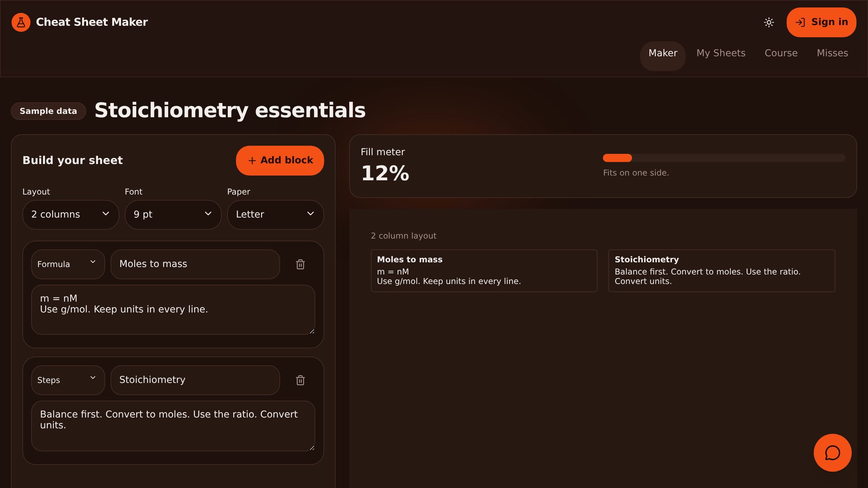Click the Build your sheet heading
The height and width of the screenshot is (488, 868).
pos(73,160)
